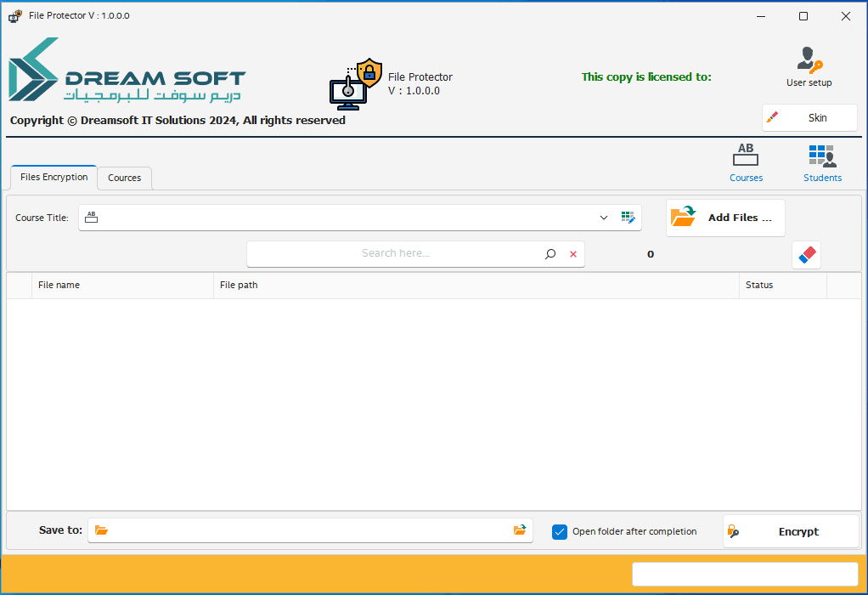Expand the Course Title dropdown arrow
Viewport: 868px width, 595px height.
(603, 218)
